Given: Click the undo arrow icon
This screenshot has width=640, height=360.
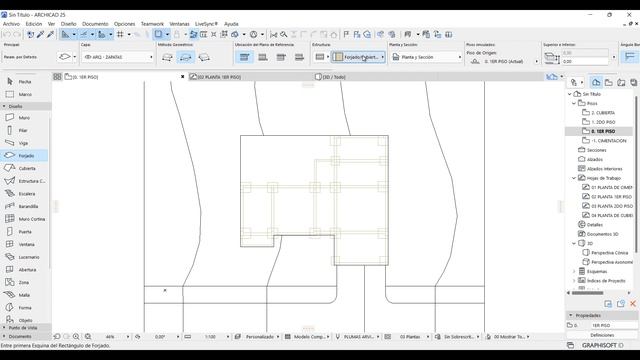Looking at the screenshot, I should [x=7, y=35].
